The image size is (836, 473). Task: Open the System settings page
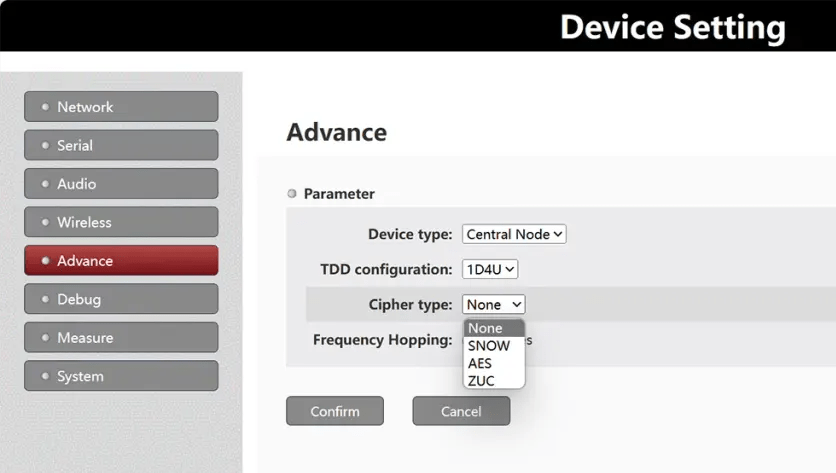pos(121,376)
